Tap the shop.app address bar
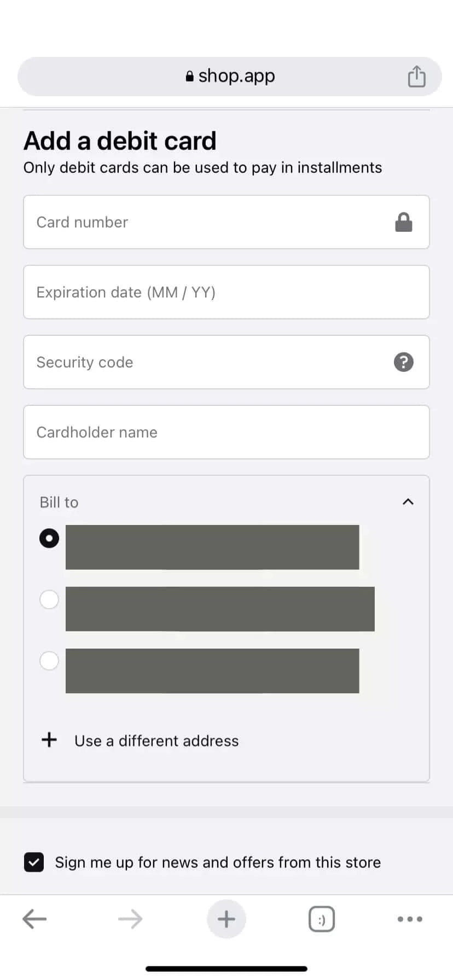The height and width of the screenshot is (980, 453). [x=230, y=77]
